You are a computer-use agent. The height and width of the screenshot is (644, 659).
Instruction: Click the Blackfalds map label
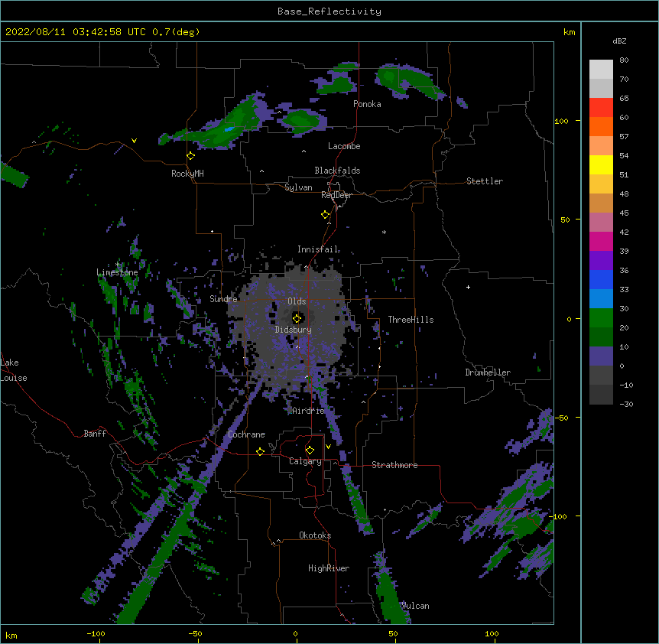click(337, 171)
